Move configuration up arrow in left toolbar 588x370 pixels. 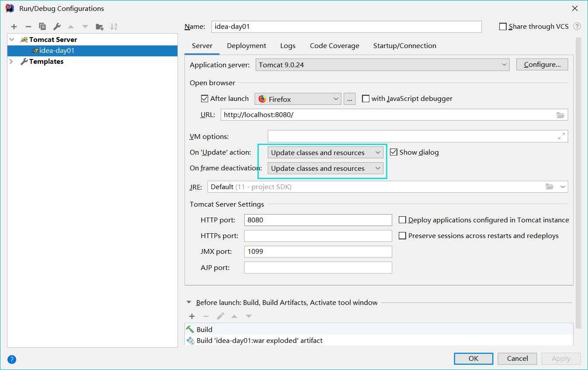71,27
